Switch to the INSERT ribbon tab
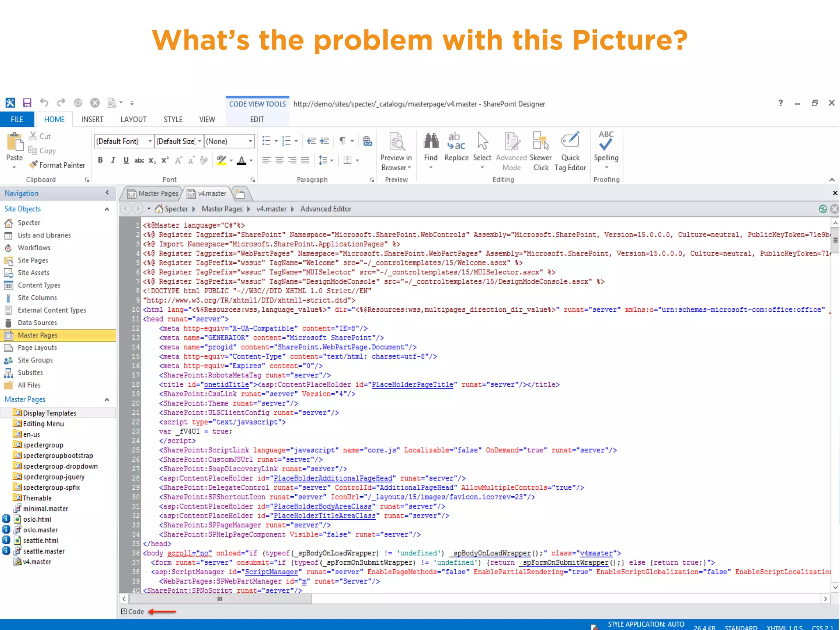 [92, 119]
